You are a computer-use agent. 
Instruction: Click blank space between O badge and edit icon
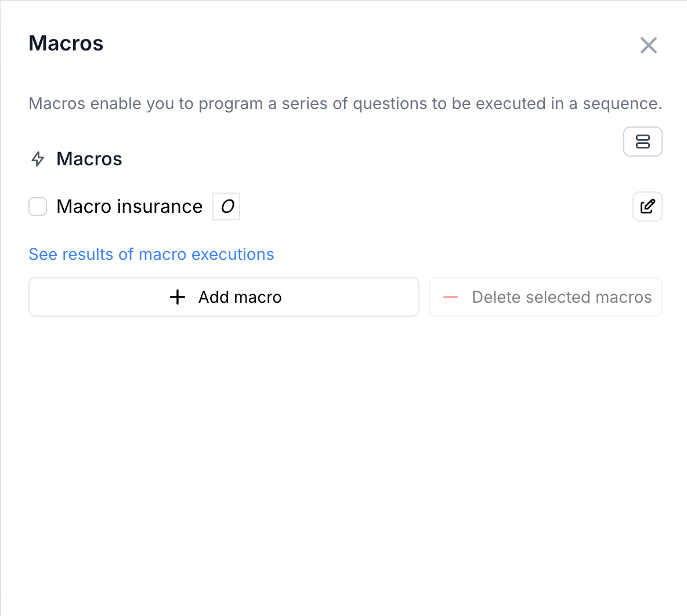click(x=435, y=206)
